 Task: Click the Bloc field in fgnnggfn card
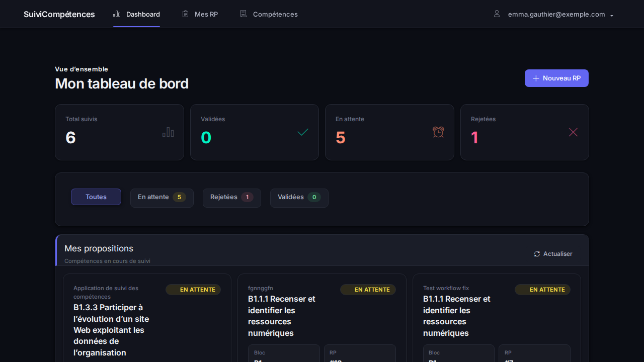click(284, 353)
